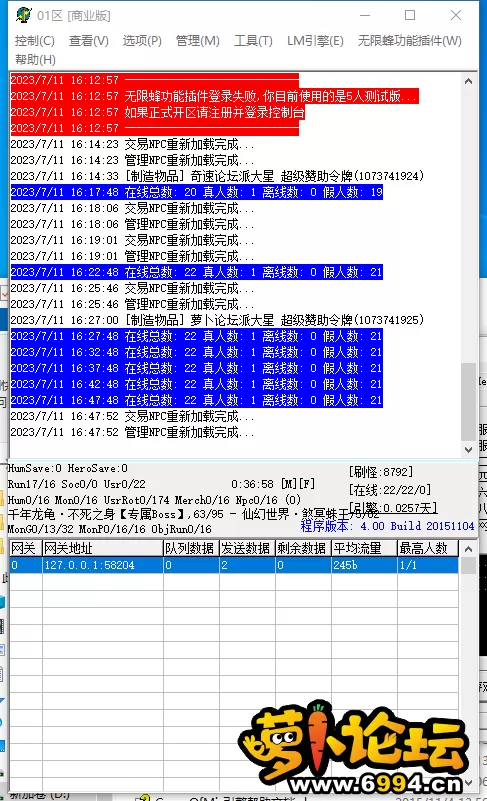Click 16:47:52 管理NPC重新加载完成 log line
Image resolution: width=487 pixels, height=801 pixels.
(x=132, y=432)
